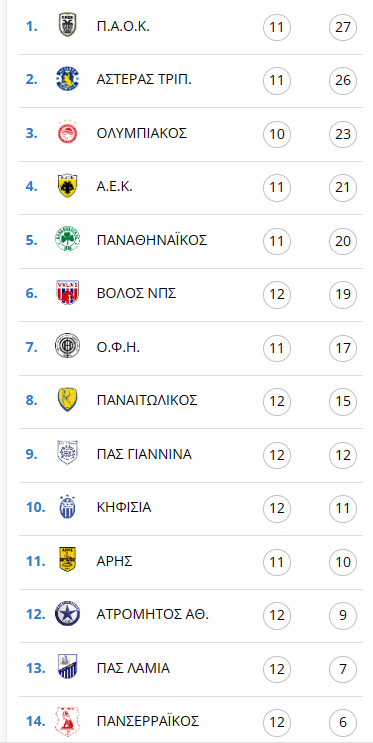Click rank number 1. beside Π.Α.Ο.Κ.
This screenshot has height=743, width=373.
click(x=31, y=26)
